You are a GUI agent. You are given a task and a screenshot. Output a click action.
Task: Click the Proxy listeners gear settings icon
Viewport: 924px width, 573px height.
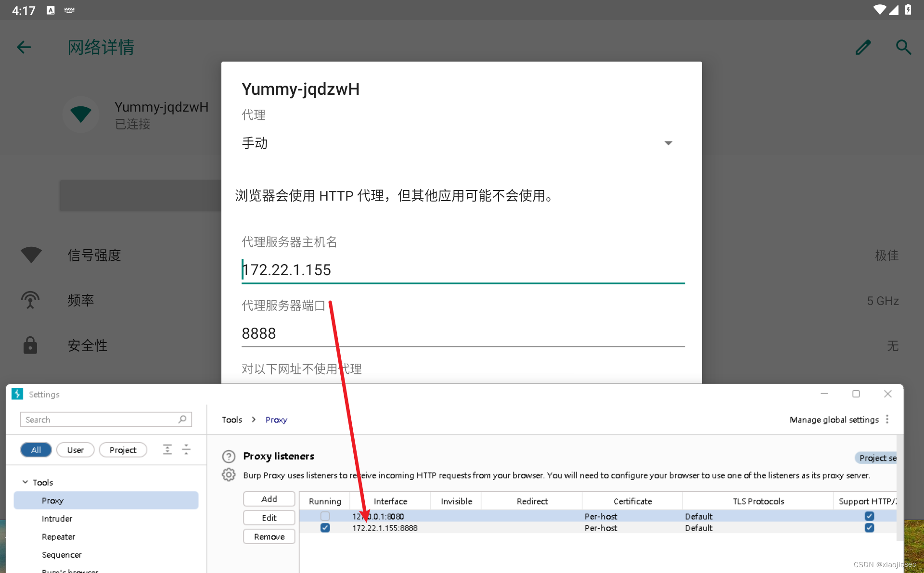click(x=229, y=475)
